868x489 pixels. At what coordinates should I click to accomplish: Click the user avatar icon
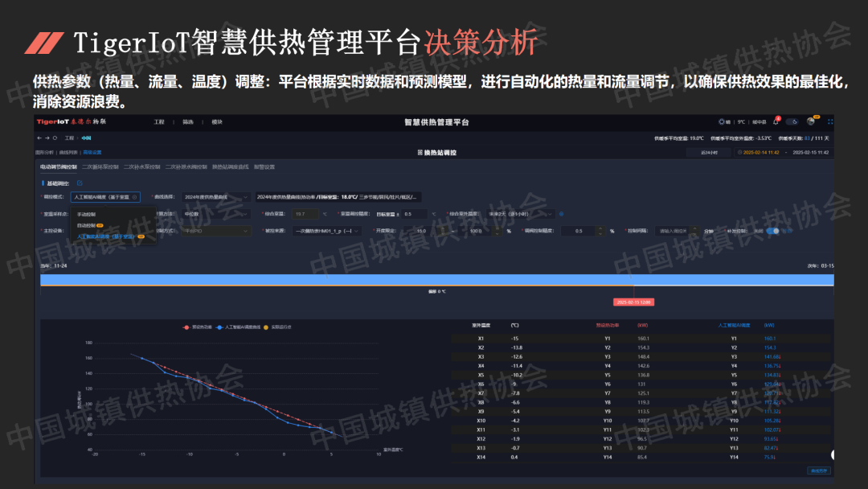click(x=812, y=121)
